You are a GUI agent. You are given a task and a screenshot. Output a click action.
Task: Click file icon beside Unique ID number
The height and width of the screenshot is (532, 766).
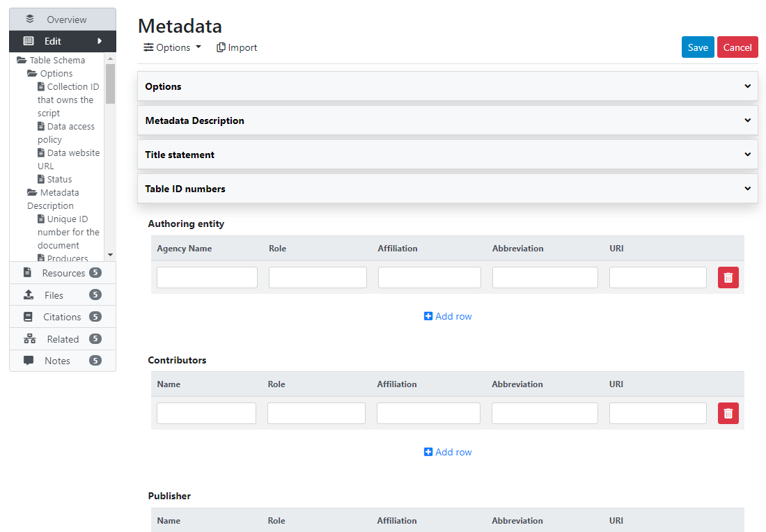coord(41,219)
